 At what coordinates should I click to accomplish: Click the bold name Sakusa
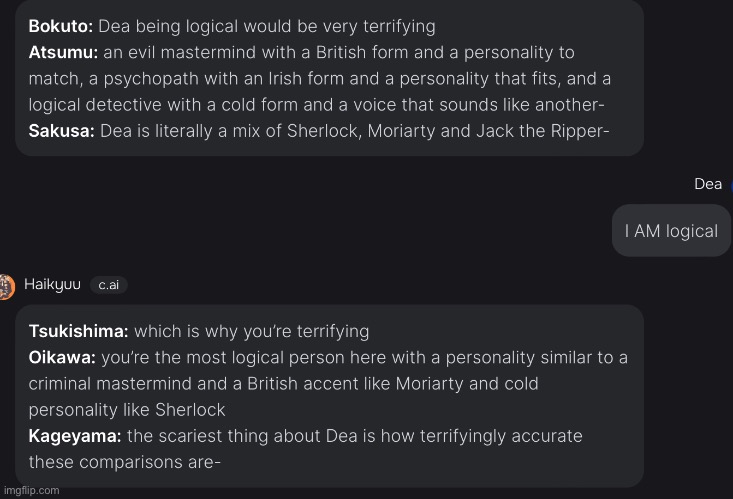coord(61,131)
